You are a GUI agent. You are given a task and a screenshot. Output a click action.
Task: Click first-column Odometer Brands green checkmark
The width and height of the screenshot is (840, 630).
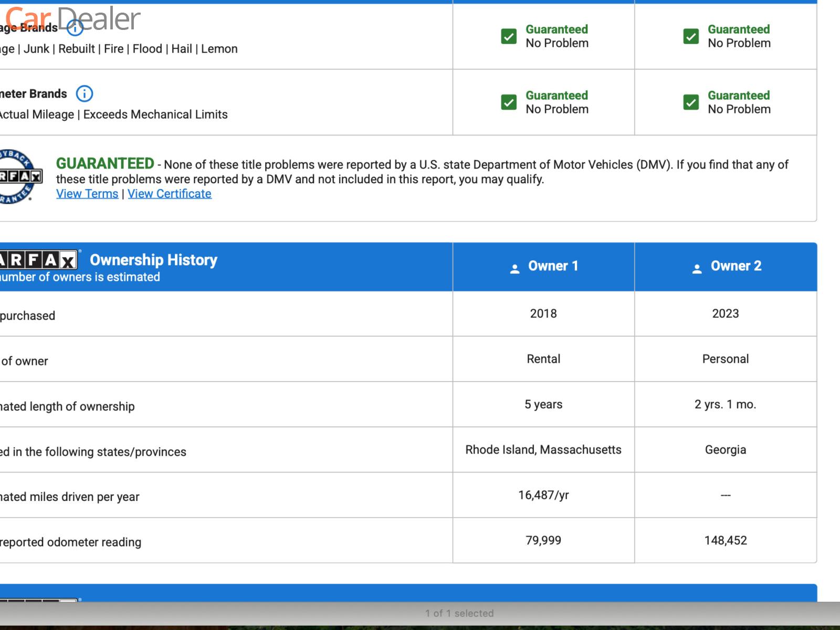click(509, 102)
